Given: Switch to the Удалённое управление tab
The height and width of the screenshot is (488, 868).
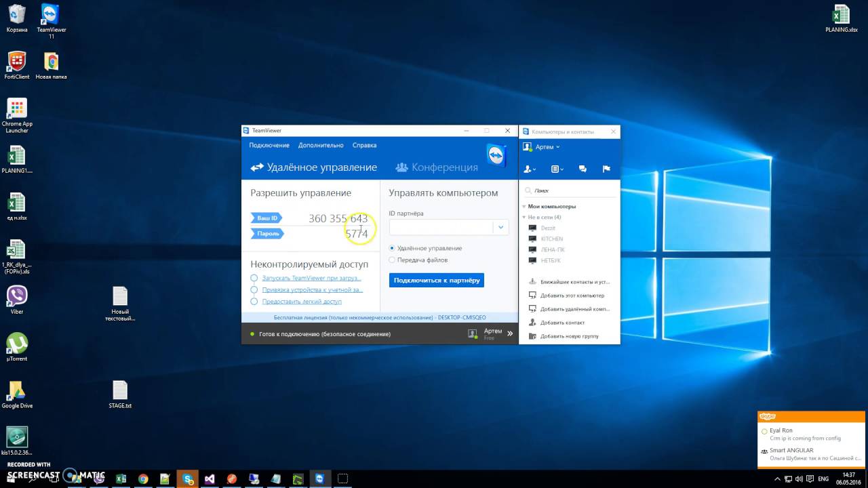Looking at the screenshot, I should 314,167.
